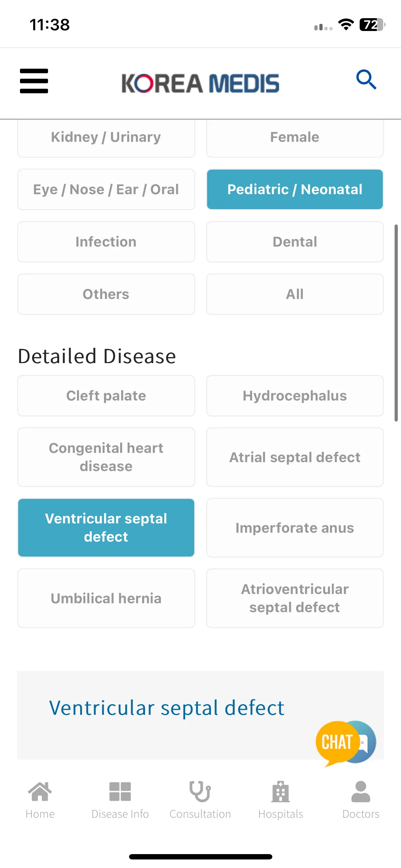Choose Eye / Nose / Ear / Oral

106,189
